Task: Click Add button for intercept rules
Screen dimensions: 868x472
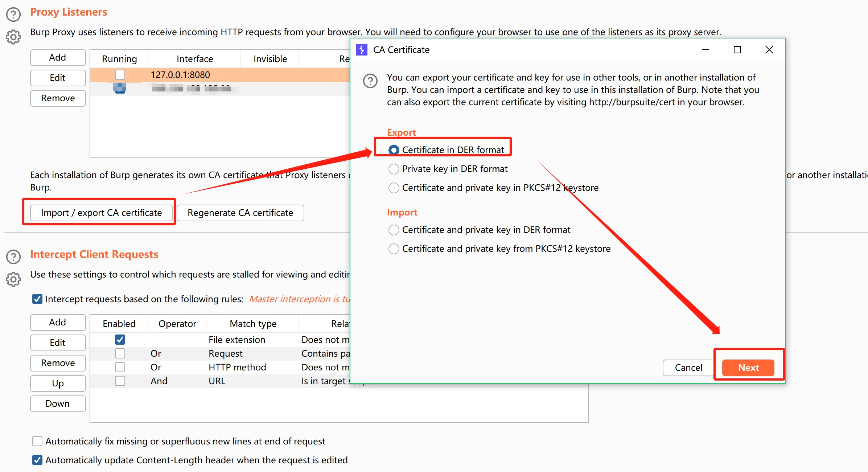Action: pos(58,323)
